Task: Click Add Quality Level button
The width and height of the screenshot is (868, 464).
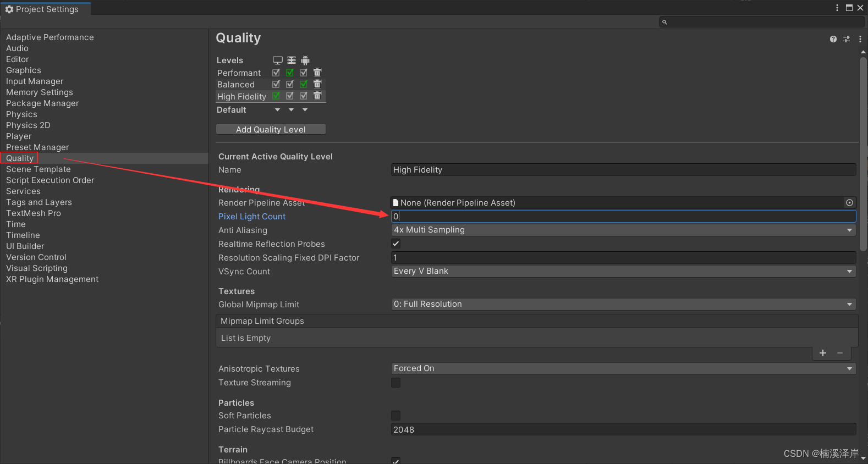Action: click(x=271, y=129)
